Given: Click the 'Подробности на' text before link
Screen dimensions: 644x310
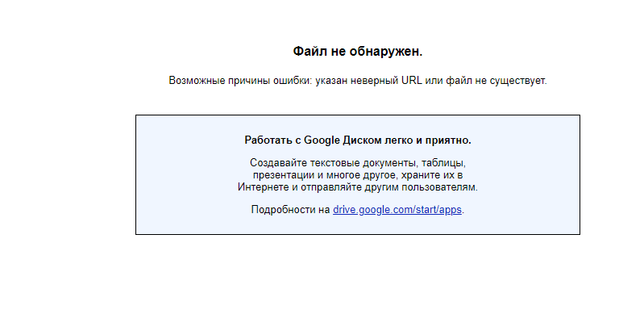Looking at the screenshot, I should (290, 210).
